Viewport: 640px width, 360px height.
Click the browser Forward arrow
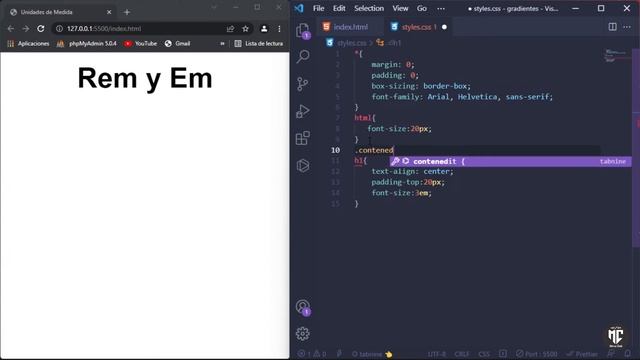pyautogui.click(x=26, y=29)
